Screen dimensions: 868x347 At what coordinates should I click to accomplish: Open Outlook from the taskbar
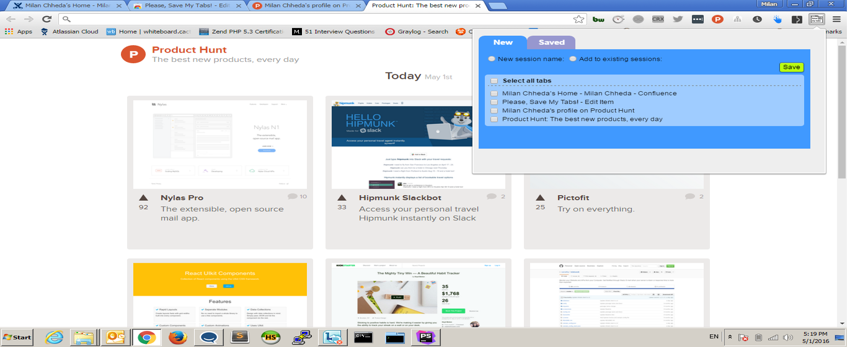tap(116, 337)
